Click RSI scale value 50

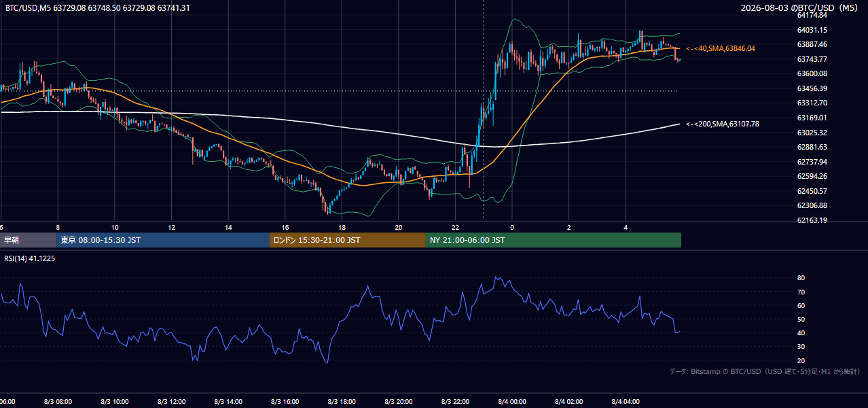click(801, 319)
